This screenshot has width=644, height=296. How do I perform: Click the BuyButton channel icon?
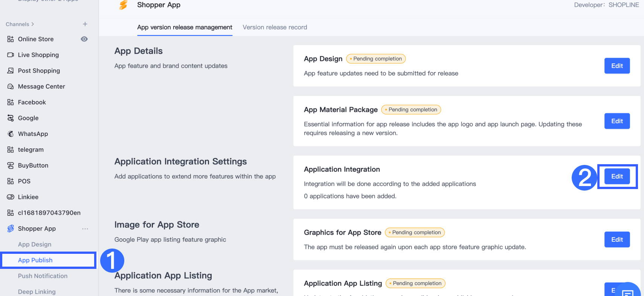tap(11, 166)
